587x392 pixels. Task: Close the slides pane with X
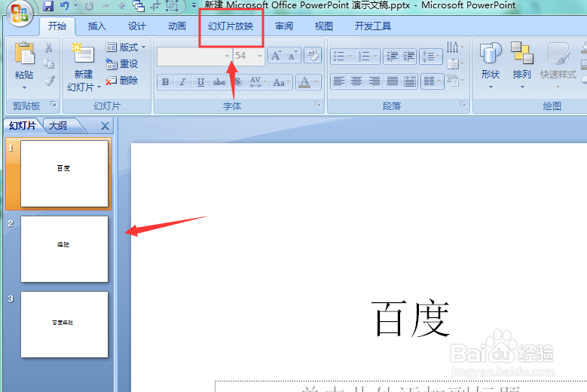click(x=105, y=126)
